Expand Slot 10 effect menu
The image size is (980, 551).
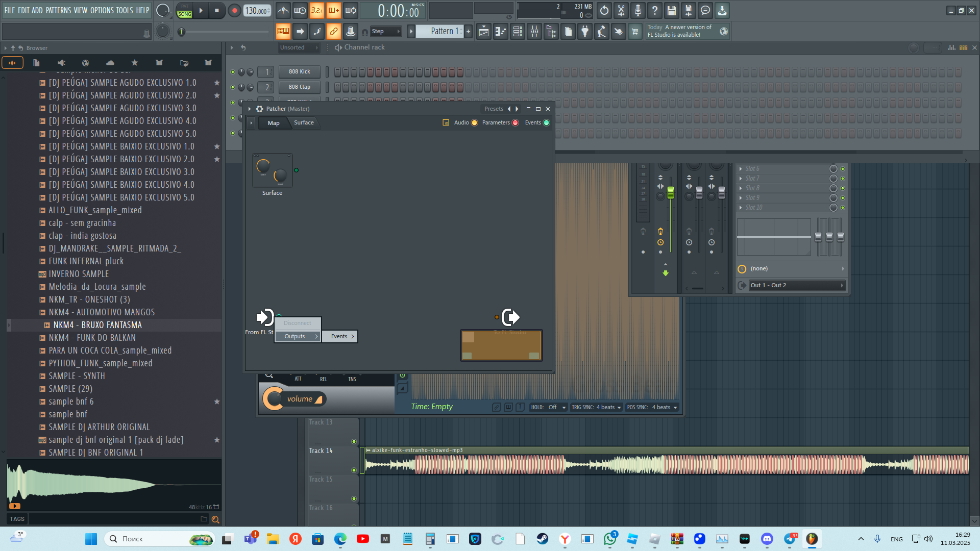point(741,208)
